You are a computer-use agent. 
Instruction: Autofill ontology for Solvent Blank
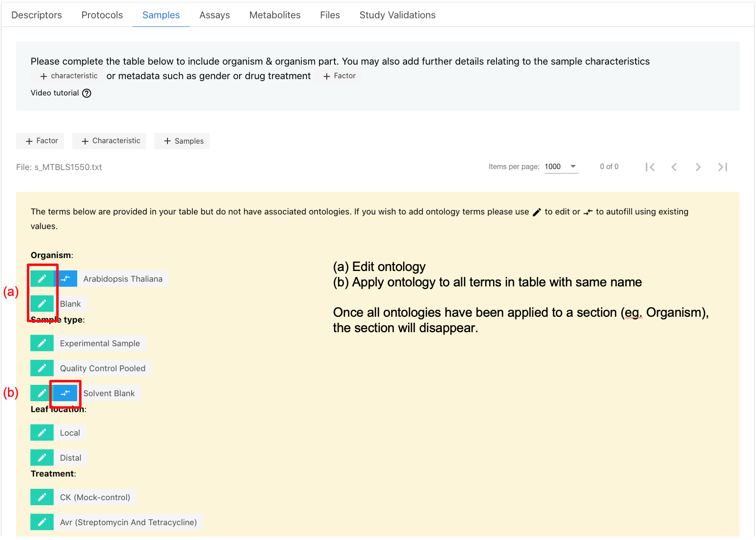(x=66, y=393)
